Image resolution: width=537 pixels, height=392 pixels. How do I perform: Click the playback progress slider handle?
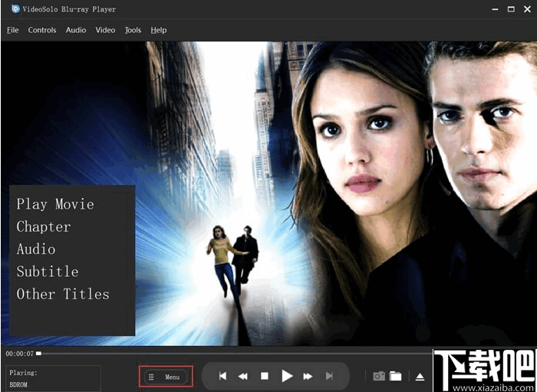pos(38,354)
